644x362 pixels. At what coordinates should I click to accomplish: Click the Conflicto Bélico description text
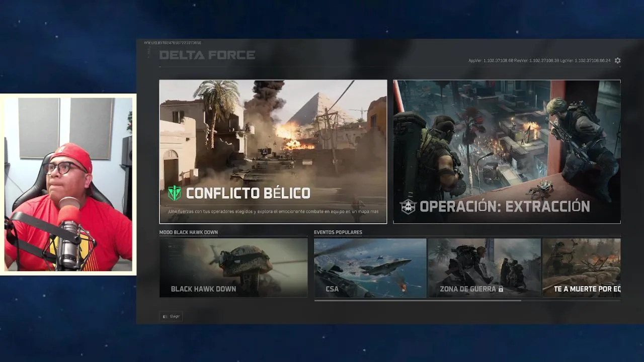point(274,212)
